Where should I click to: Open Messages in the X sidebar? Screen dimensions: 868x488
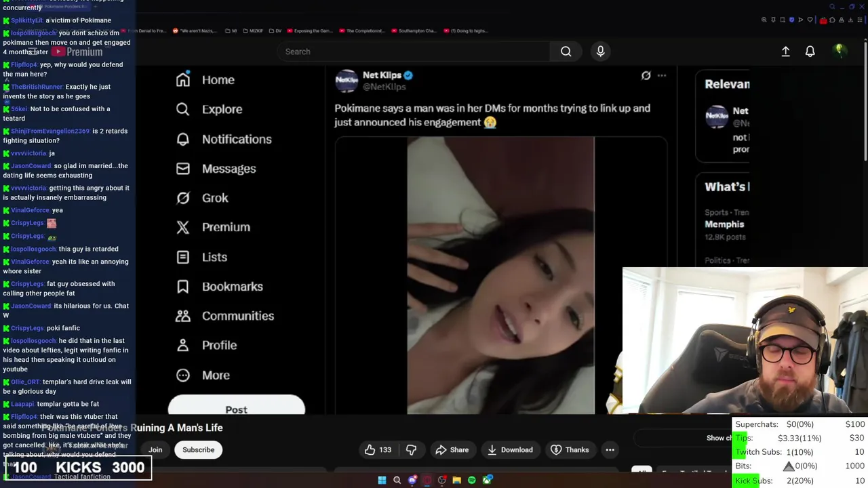(216, 169)
